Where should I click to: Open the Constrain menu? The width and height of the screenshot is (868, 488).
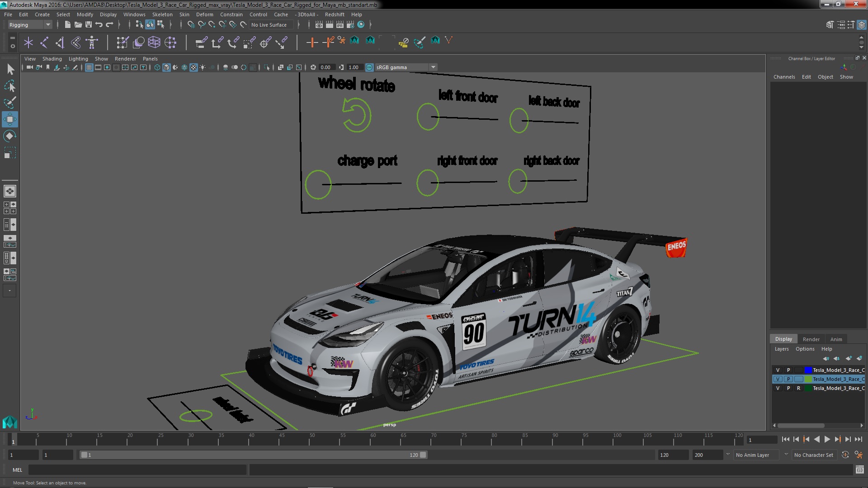pyautogui.click(x=231, y=14)
